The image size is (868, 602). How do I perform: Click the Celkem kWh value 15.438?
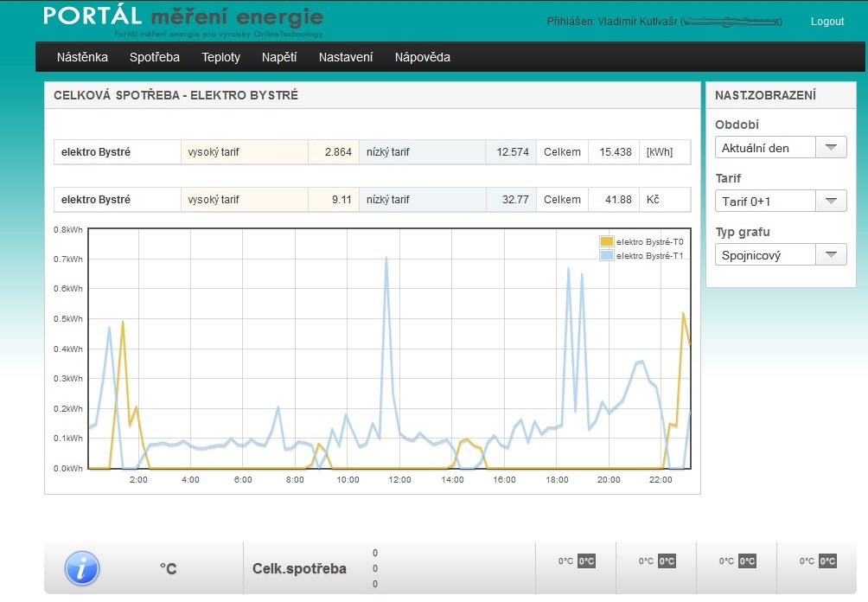614,152
